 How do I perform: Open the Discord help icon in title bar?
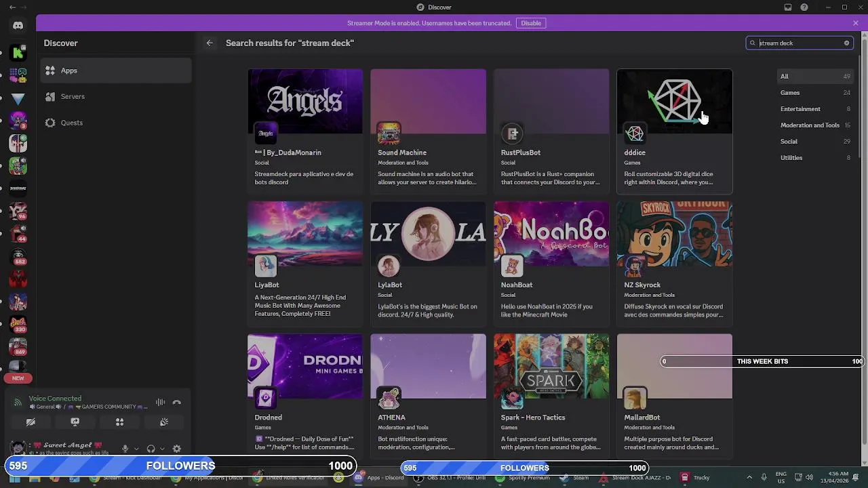(x=804, y=7)
